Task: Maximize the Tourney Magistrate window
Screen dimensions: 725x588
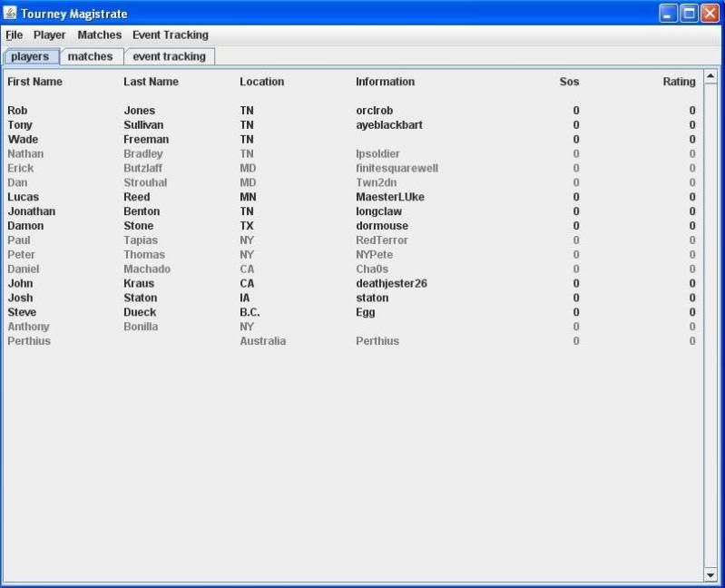Action: (x=690, y=14)
